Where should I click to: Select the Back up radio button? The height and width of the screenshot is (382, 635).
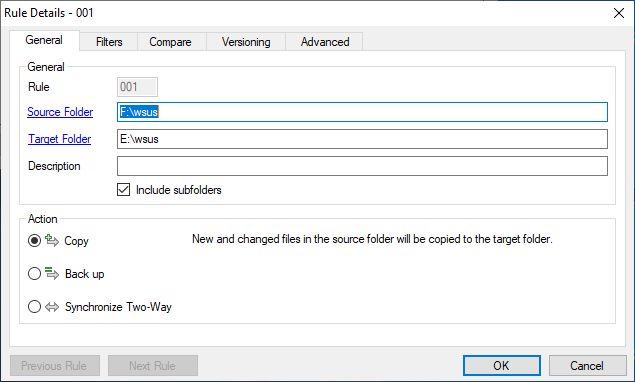(x=34, y=274)
